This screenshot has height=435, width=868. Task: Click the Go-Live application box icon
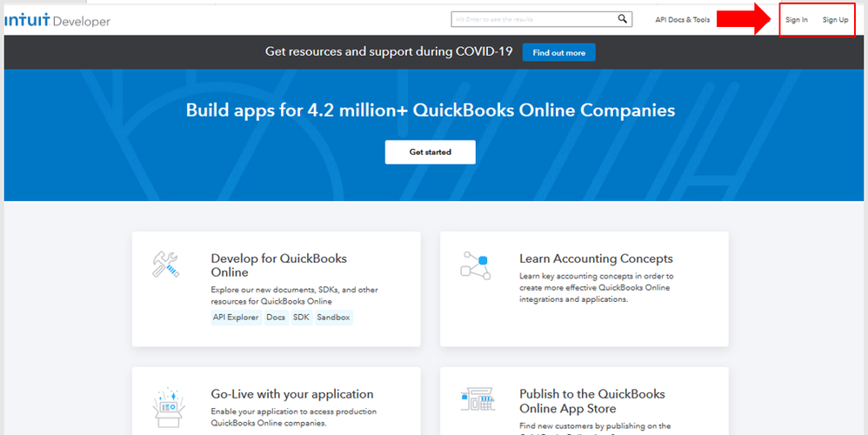point(169,407)
